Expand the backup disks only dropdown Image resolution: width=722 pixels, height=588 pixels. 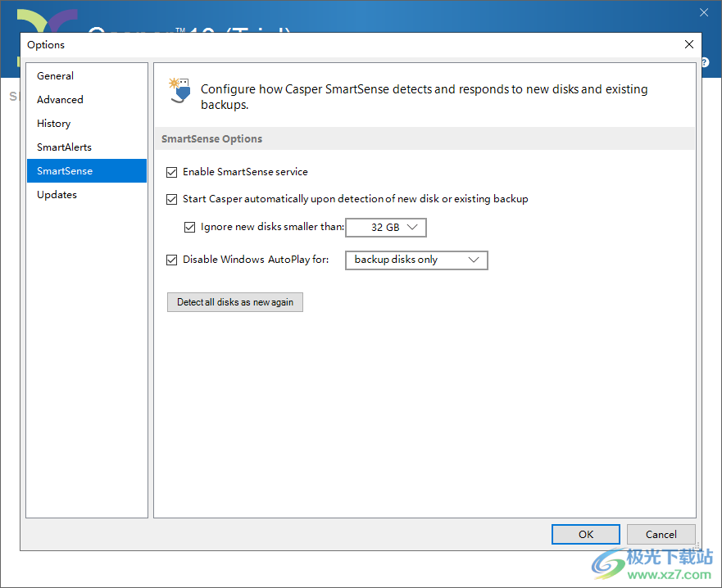pos(416,260)
